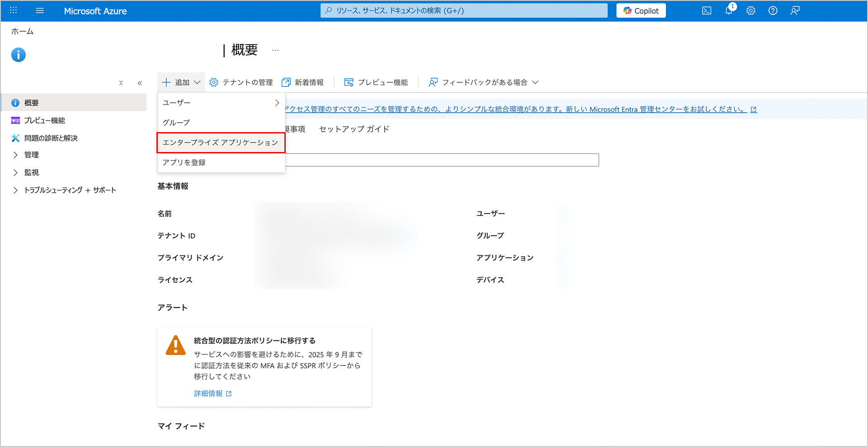Image resolution: width=868 pixels, height=447 pixels.
Task: Open the 追加 dropdown menu
Action: coord(181,82)
